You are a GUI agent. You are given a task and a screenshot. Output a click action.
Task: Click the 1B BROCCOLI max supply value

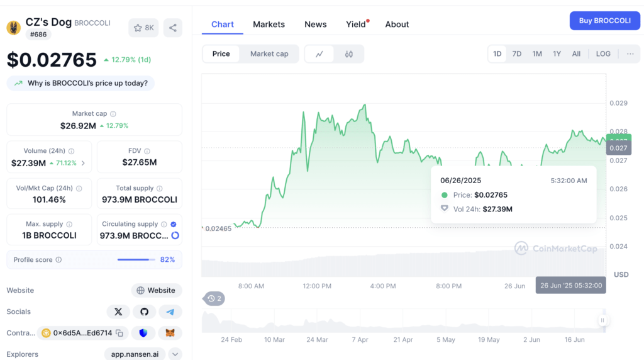coord(49,235)
